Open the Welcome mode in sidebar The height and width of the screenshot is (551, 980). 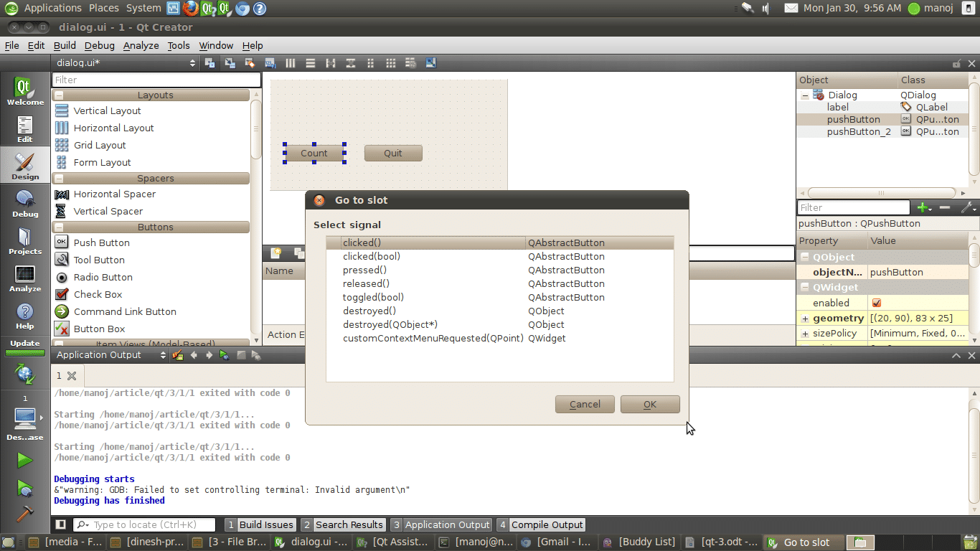tap(25, 92)
